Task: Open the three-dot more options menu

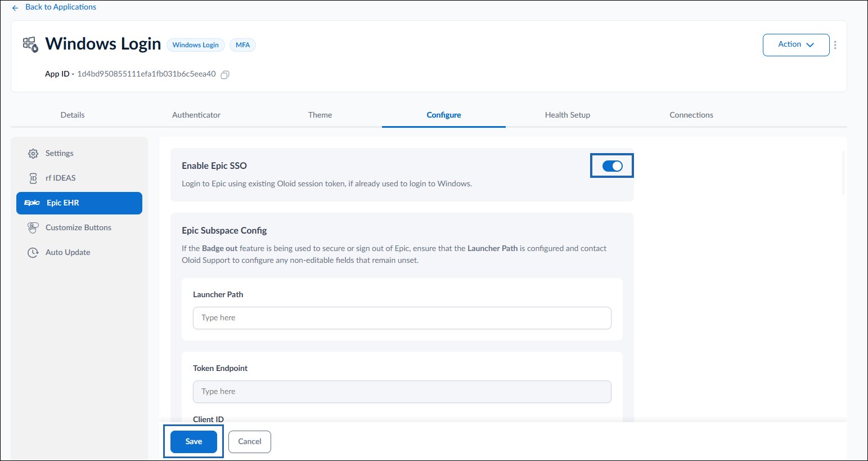Action: coord(835,45)
